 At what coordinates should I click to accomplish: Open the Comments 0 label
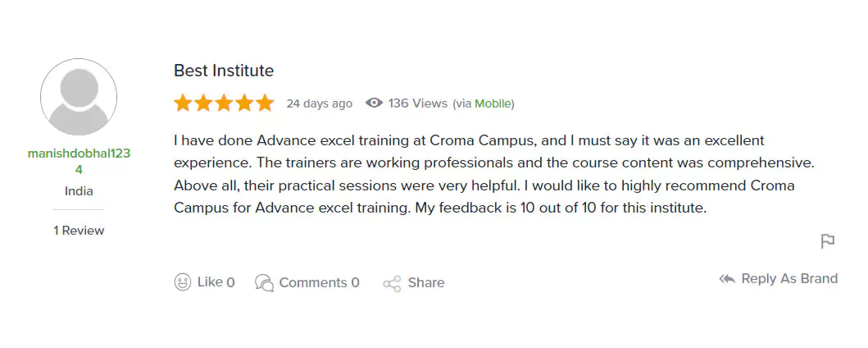(x=319, y=282)
